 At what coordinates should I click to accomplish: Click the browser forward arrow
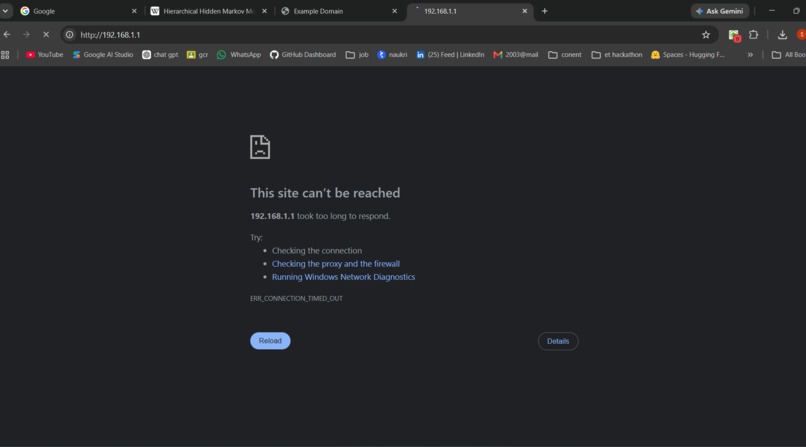click(x=26, y=34)
